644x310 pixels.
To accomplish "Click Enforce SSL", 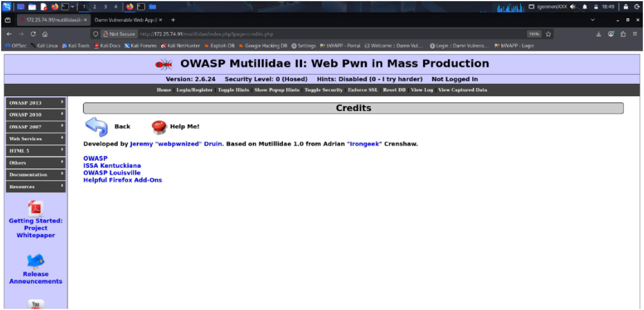I will pyautogui.click(x=363, y=90).
